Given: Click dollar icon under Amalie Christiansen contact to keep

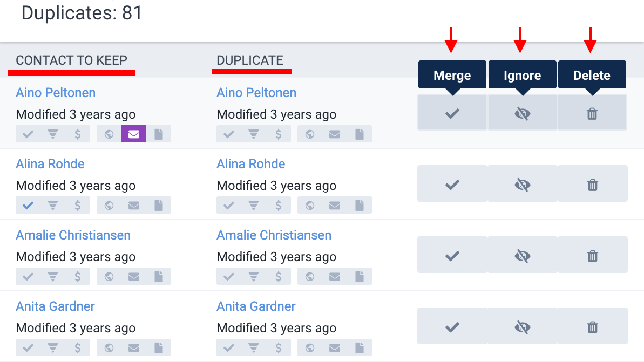Looking at the screenshot, I should (78, 277).
